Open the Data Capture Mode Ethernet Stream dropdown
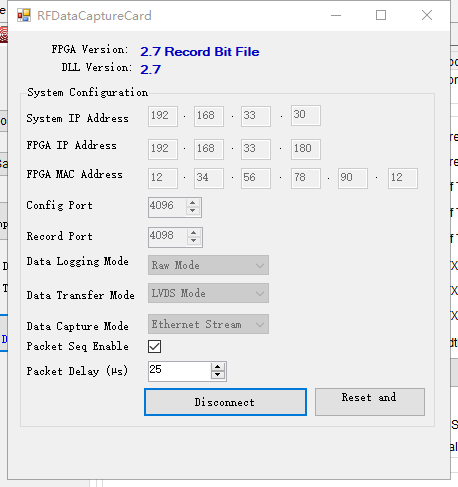Screen dimensions: 458x487 pos(208,324)
